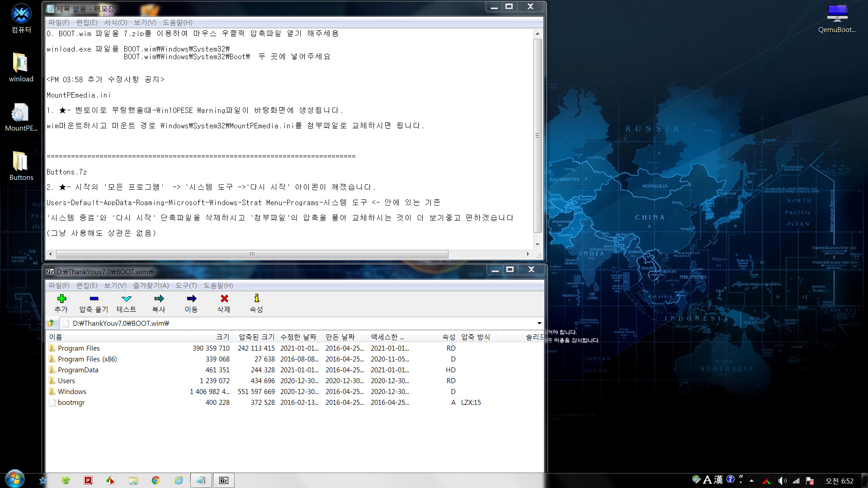Switch to 7-Zip taskbar button
868x488 pixels.
(x=224, y=480)
